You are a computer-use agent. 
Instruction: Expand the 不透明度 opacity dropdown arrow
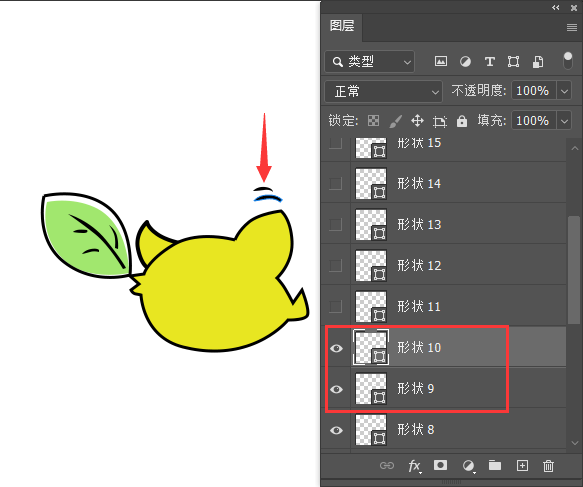pyautogui.click(x=564, y=91)
